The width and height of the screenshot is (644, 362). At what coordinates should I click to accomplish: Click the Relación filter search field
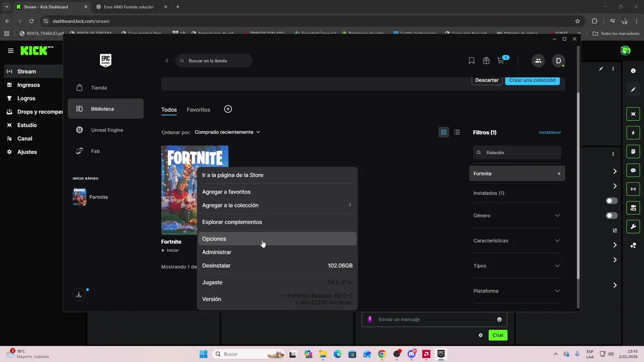(x=517, y=152)
